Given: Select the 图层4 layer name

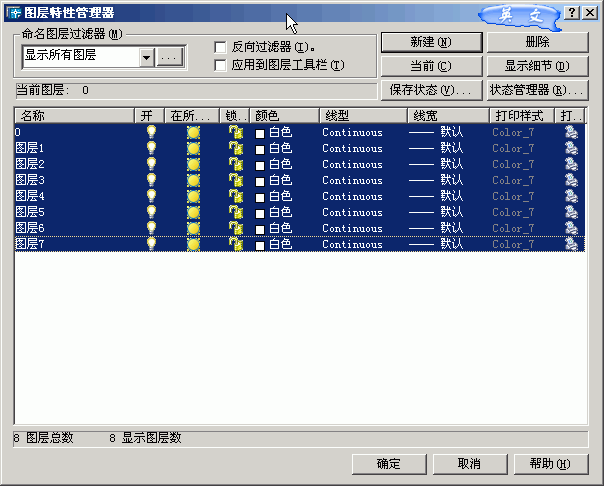Looking at the screenshot, I should pos(30,196).
